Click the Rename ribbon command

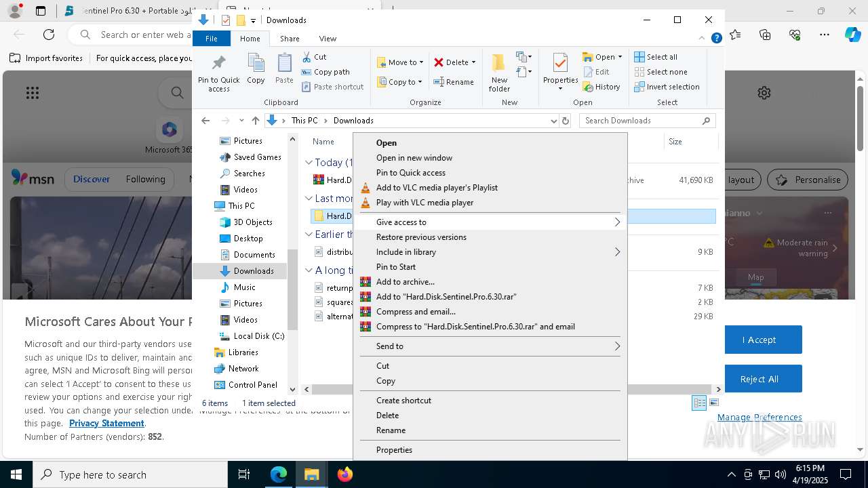(x=454, y=82)
